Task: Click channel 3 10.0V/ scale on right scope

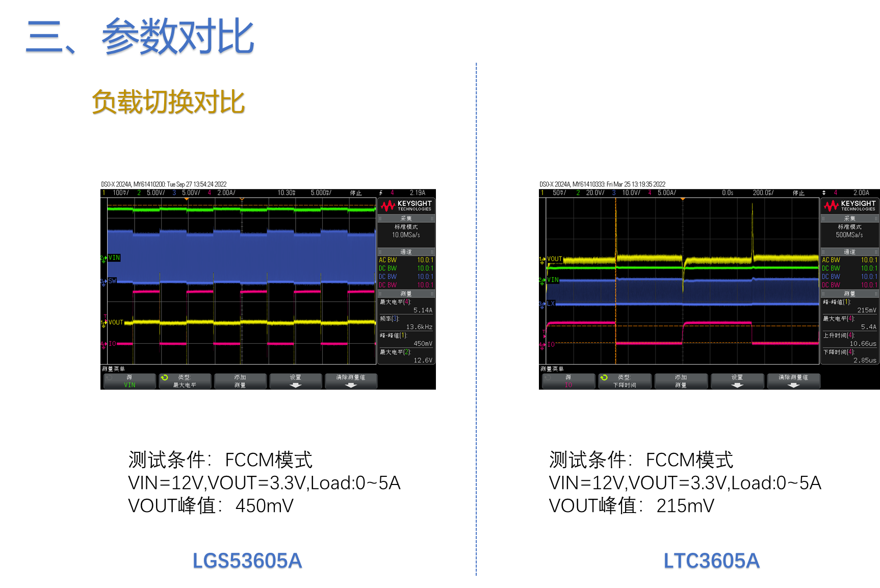Action: (x=631, y=193)
